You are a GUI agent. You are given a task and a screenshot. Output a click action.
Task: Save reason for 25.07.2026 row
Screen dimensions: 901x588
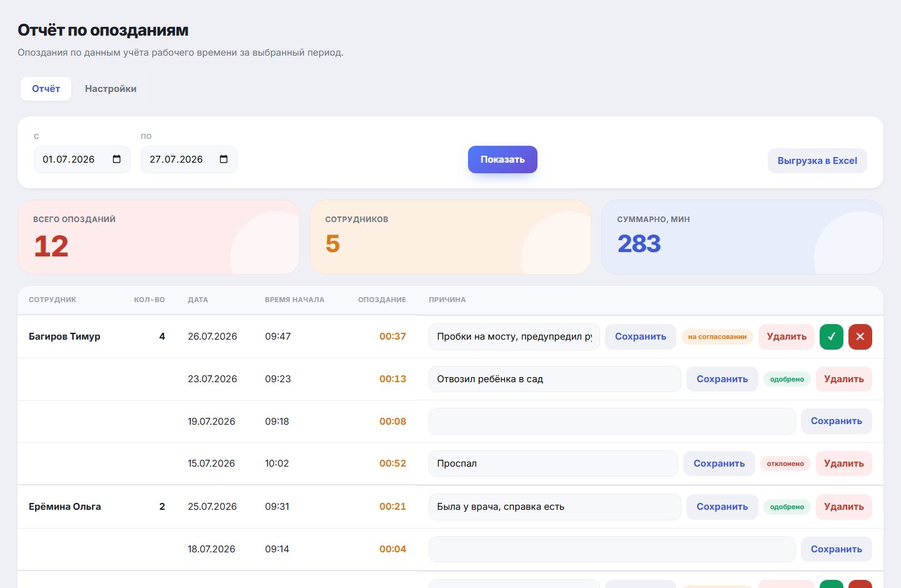pos(722,507)
